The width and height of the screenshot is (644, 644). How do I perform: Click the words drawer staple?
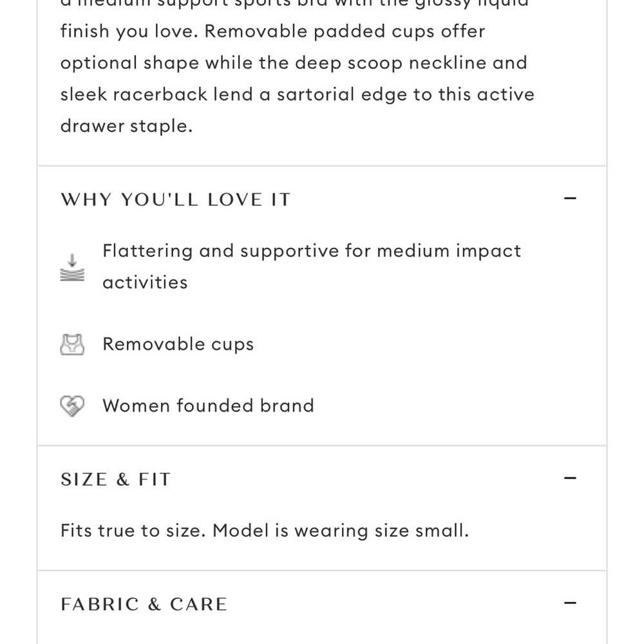pos(126,126)
